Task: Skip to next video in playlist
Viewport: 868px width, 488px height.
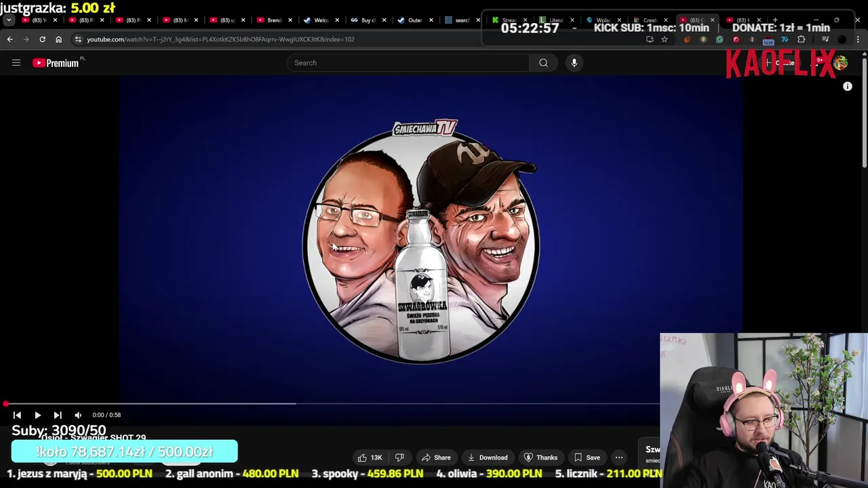Action: pyautogui.click(x=58, y=415)
